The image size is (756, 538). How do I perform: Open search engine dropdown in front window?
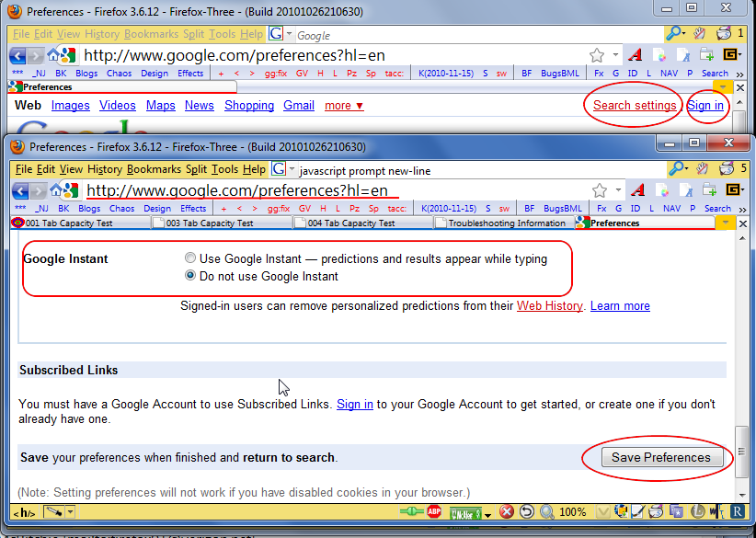point(292,169)
